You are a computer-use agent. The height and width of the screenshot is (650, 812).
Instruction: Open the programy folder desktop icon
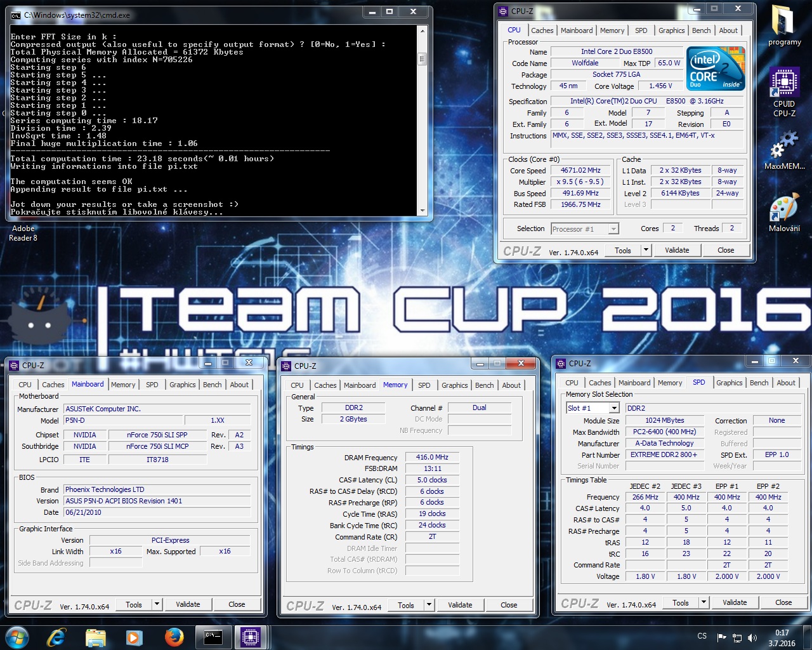[x=784, y=25]
